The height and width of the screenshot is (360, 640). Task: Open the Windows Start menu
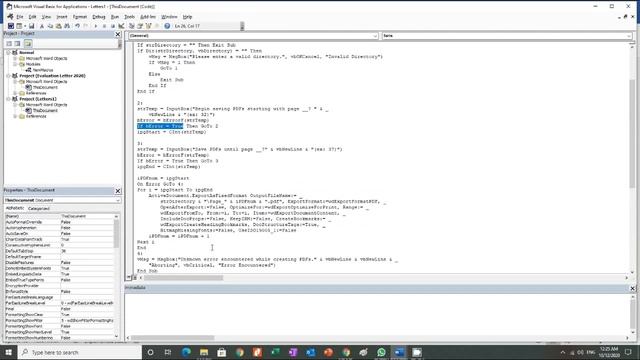point(9,352)
